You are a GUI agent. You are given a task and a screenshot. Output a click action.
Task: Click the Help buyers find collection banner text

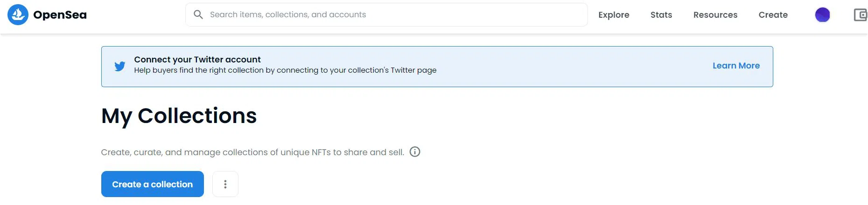tap(285, 70)
